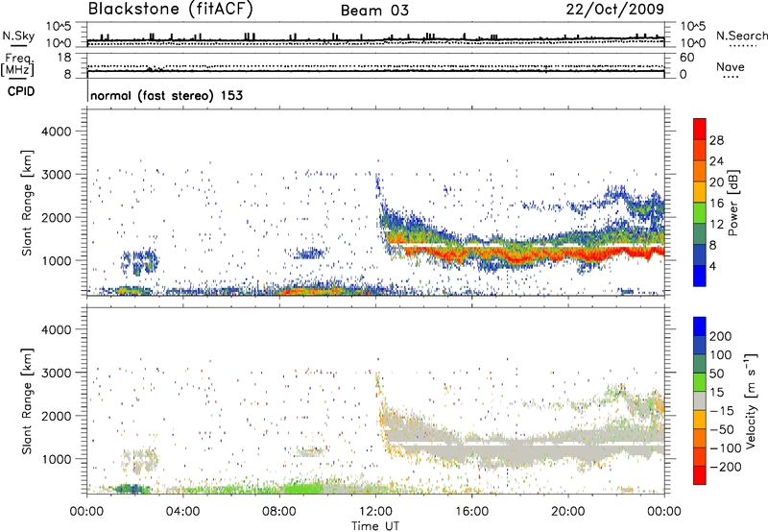Pick the red bottom velocity colorbar segment
Viewport: 768px width, 532px height.
point(700,475)
